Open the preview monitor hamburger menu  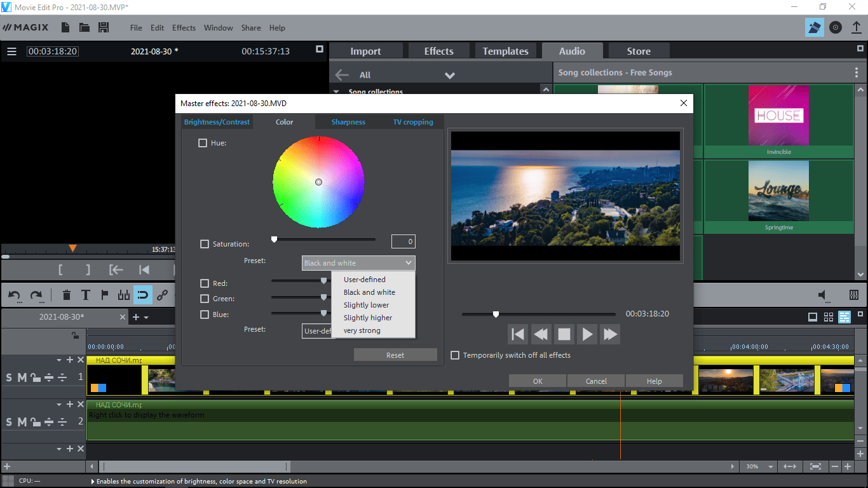(11, 51)
